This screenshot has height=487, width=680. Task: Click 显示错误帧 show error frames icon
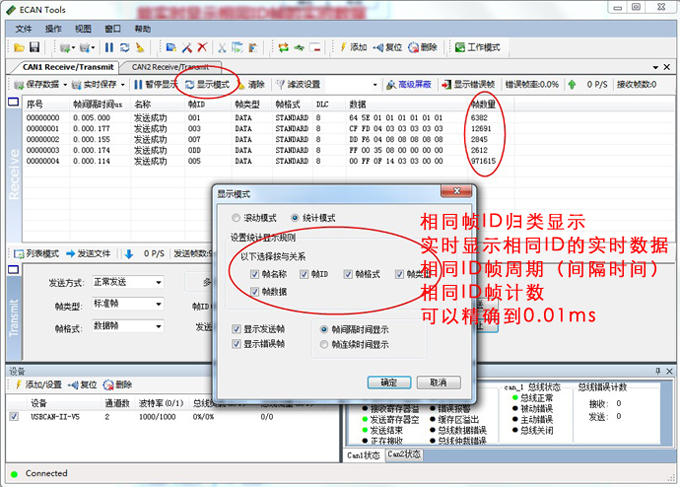447,85
